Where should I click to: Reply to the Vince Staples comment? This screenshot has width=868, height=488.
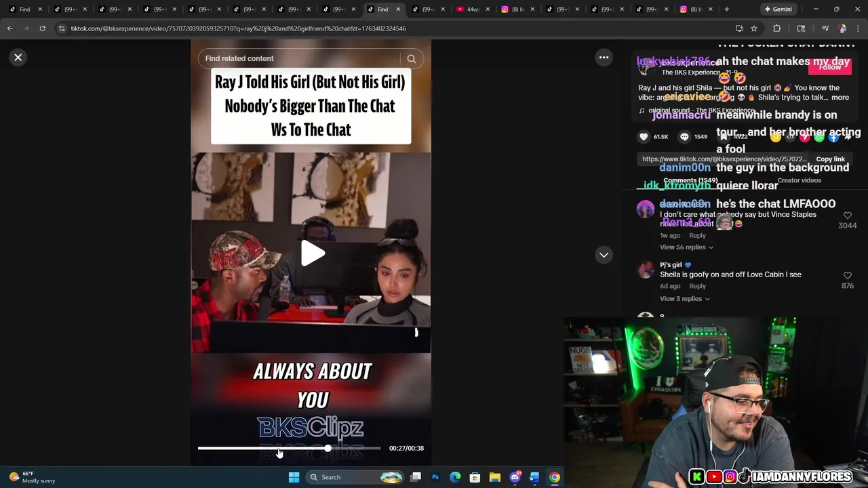point(697,235)
